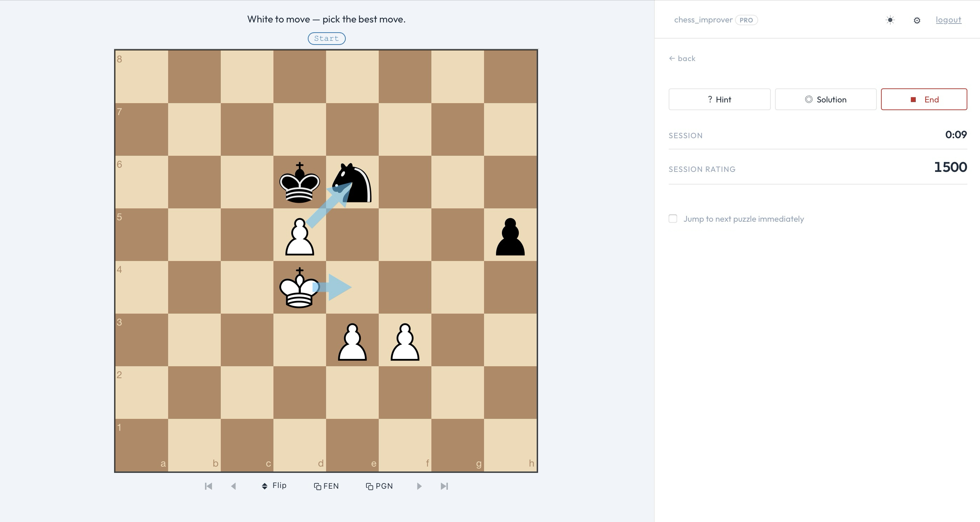The height and width of the screenshot is (522, 980).
Task: Open settings gear icon
Action: point(916,21)
